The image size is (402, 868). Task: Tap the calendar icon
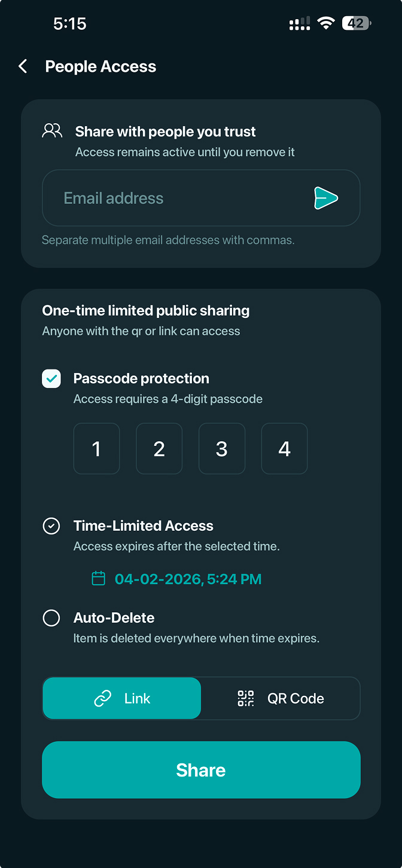coord(98,579)
